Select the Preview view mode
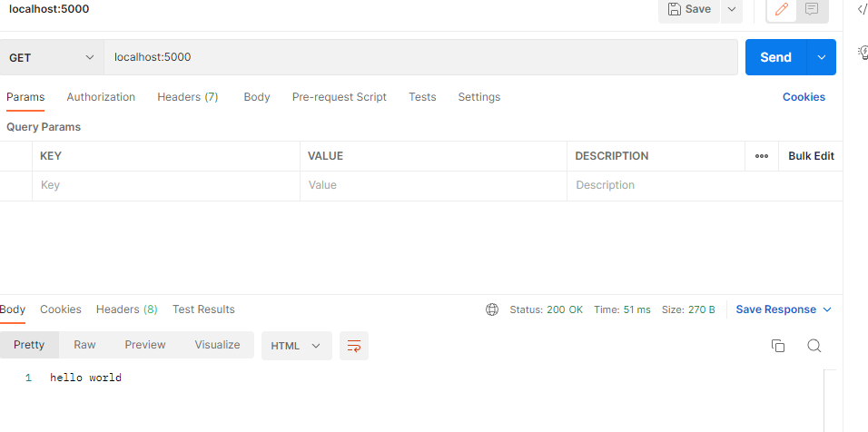868x432 pixels. pyautogui.click(x=145, y=345)
